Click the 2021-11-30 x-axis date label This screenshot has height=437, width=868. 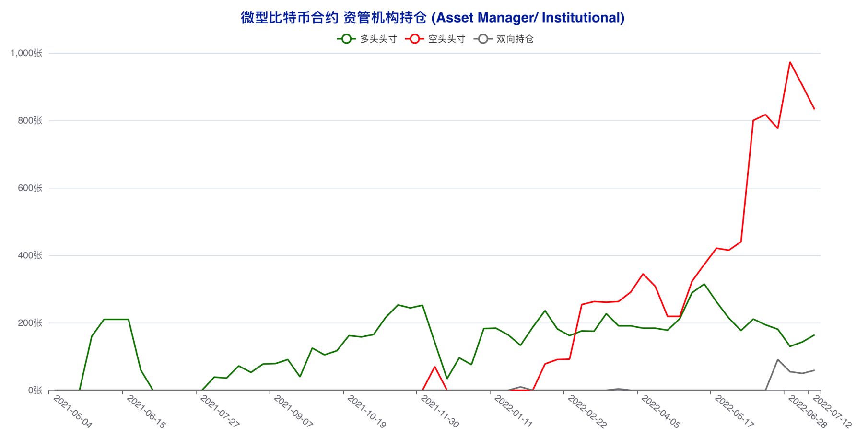440,412
